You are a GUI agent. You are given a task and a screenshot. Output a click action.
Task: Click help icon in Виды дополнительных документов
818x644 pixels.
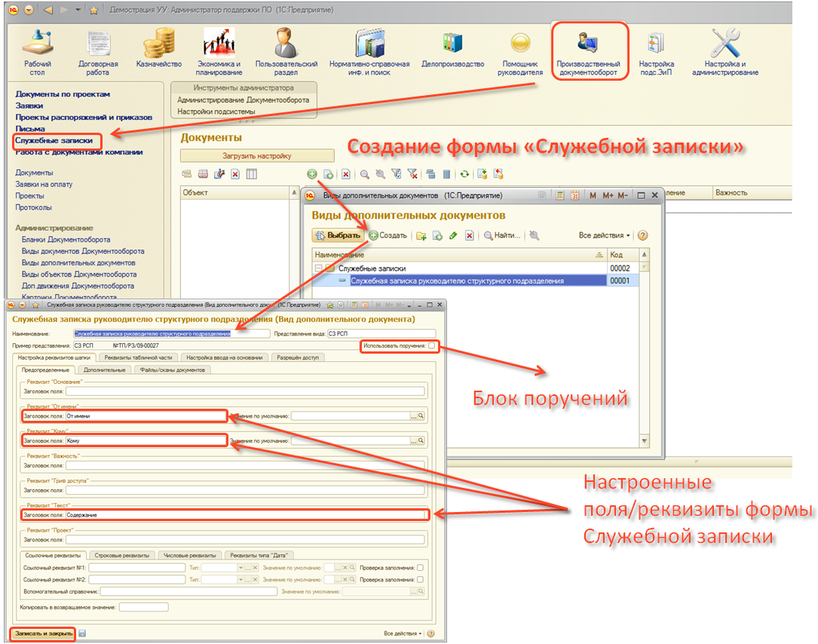click(x=643, y=235)
